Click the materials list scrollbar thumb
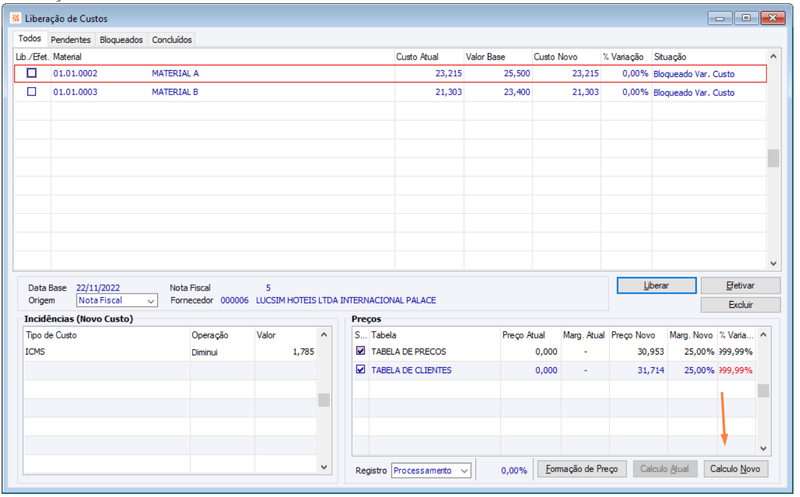 pos(773,158)
